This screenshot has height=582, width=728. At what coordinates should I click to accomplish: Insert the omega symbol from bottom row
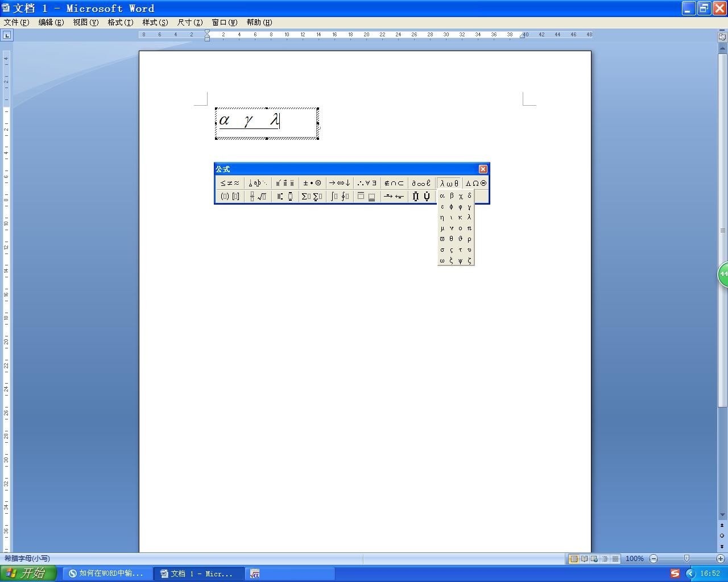442,261
